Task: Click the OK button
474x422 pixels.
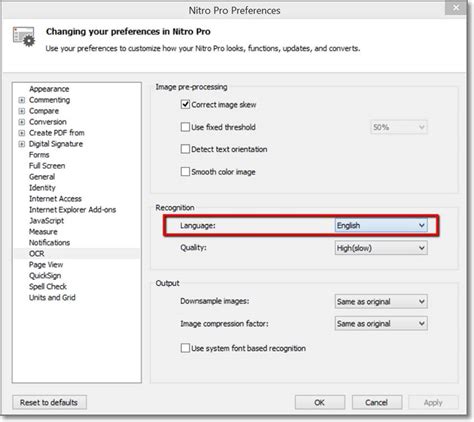Action: [x=320, y=402]
